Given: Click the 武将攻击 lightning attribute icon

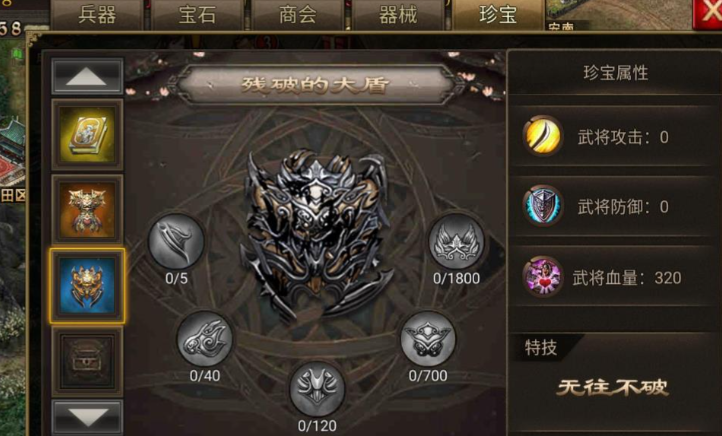Looking at the screenshot, I should point(543,136).
